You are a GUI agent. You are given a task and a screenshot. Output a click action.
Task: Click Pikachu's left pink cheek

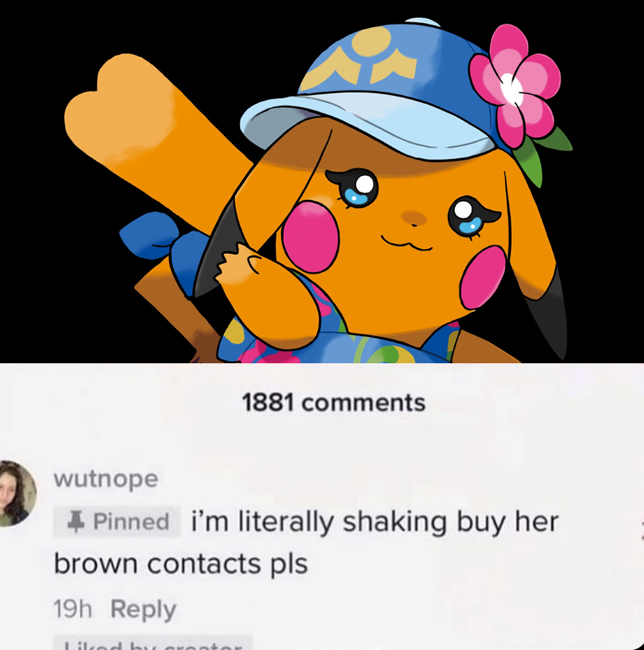click(x=312, y=237)
